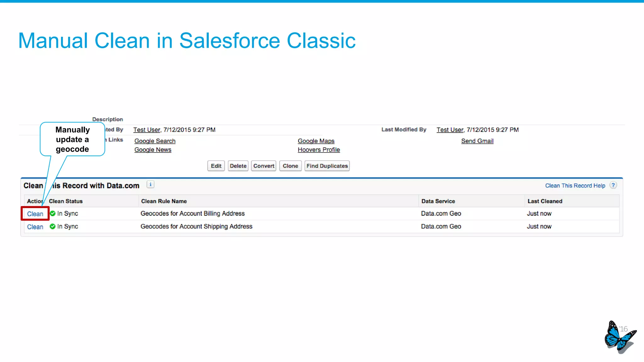
Task: Open Test User link under Created By
Action: [x=147, y=129]
